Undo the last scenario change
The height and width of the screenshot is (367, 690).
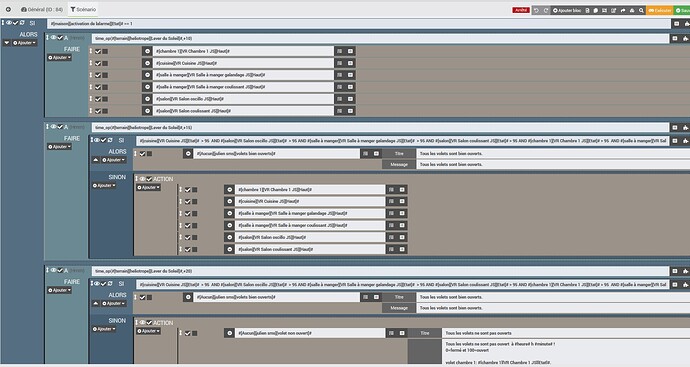click(x=536, y=10)
